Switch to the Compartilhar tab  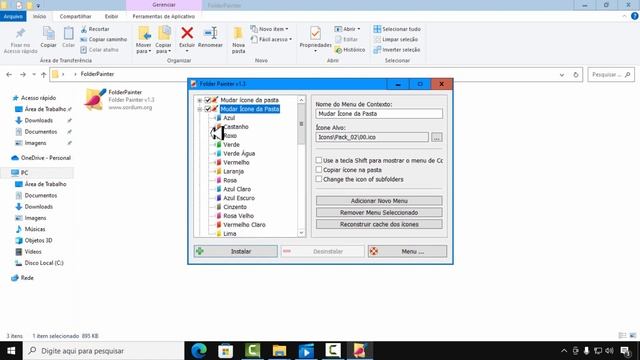[76, 16]
